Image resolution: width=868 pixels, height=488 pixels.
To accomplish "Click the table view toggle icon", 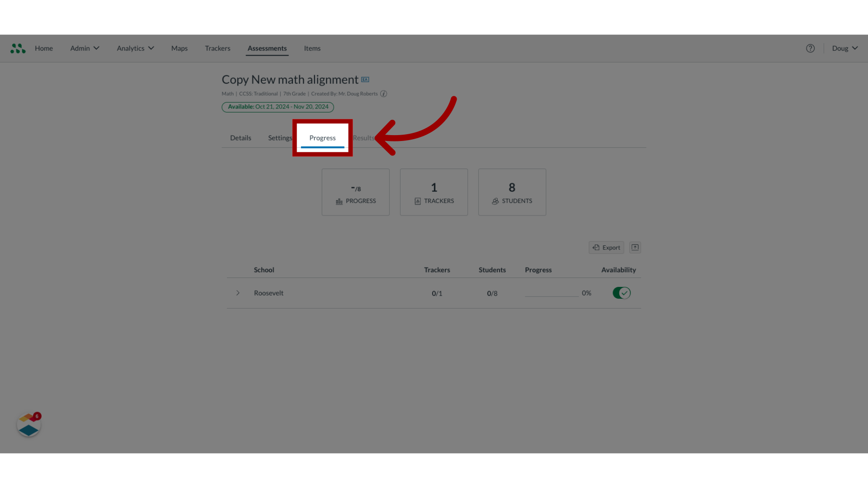I will point(635,247).
